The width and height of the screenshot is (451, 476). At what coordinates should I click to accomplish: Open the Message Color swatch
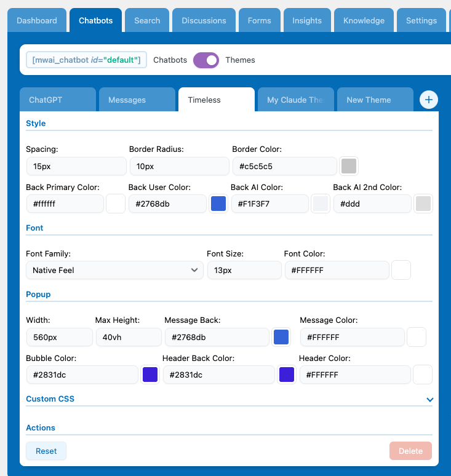pyautogui.click(x=417, y=337)
